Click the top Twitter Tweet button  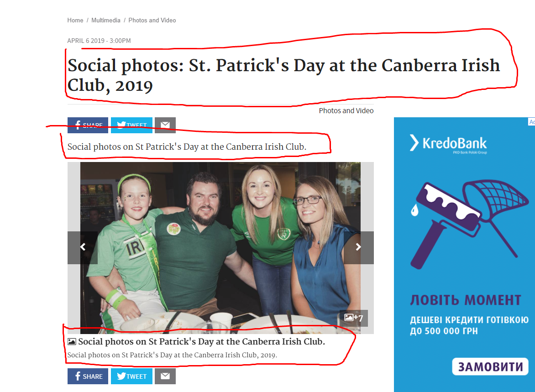[132, 125]
